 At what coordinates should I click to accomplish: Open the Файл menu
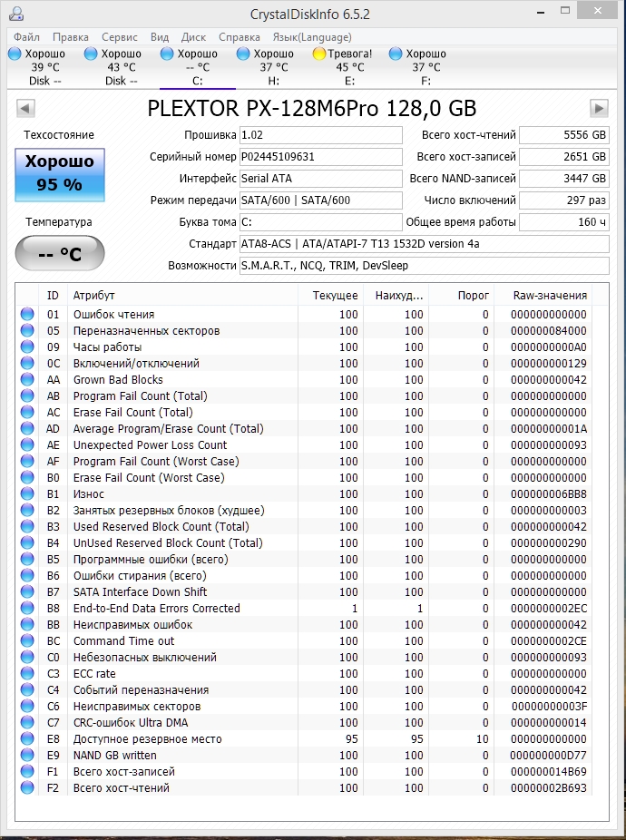pyautogui.click(x=26, y=37)
